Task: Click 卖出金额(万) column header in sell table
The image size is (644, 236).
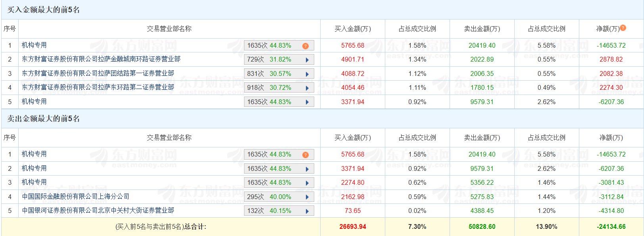Action: click(482, 138)
